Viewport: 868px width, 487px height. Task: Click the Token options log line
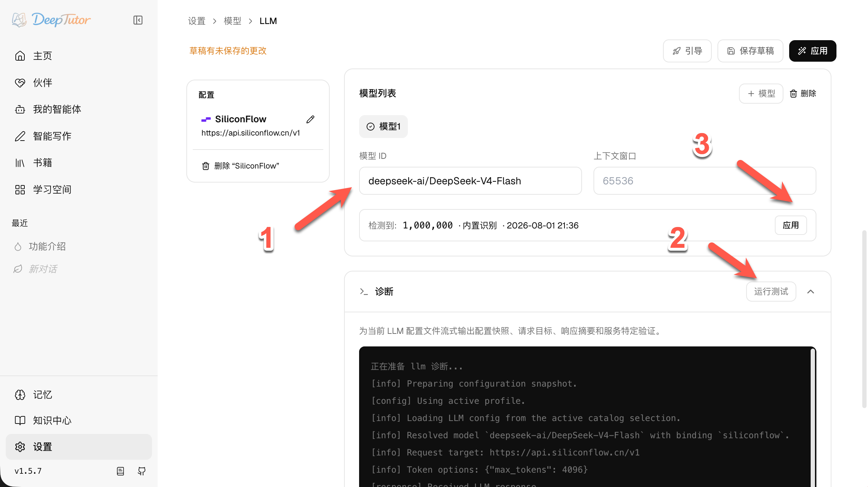click(x=480, y=470)
